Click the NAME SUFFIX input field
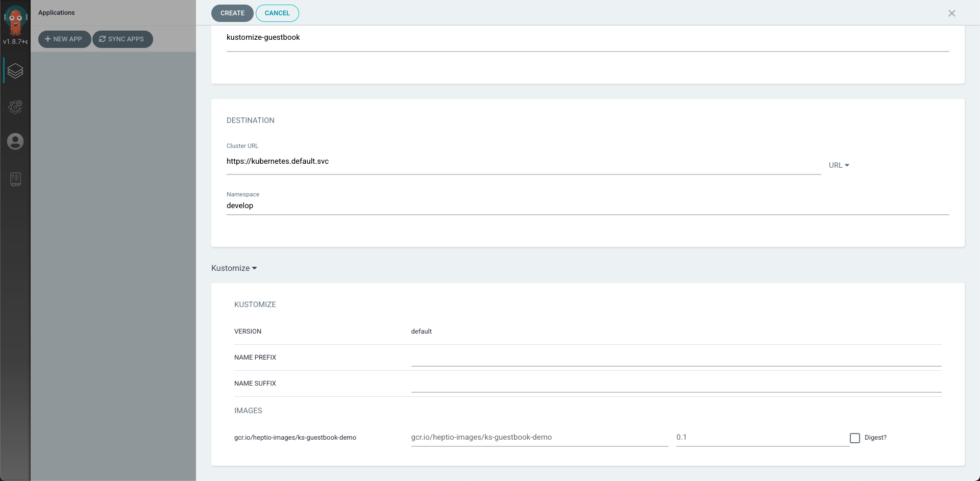Viewport: 980px width, 481px height. pos(676,385)
